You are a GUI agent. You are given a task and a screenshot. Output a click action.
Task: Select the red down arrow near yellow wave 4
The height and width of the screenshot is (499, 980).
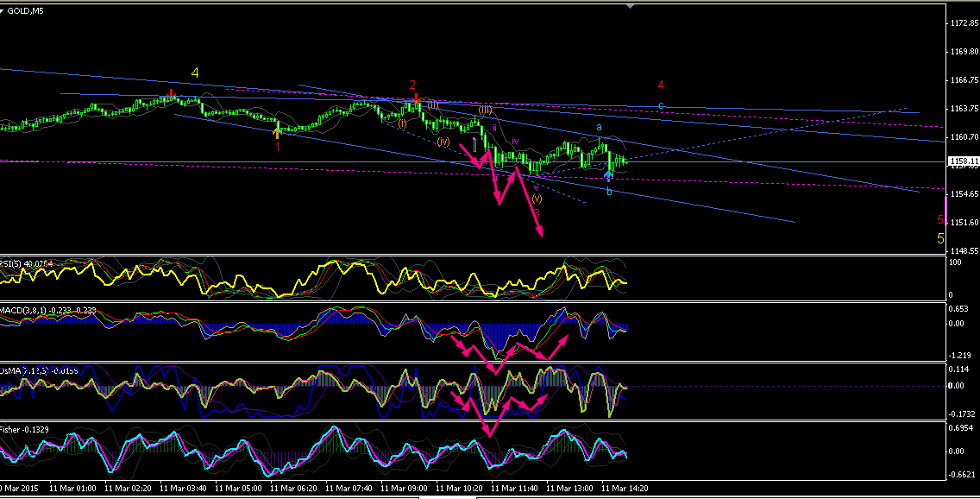click(172, 94)
